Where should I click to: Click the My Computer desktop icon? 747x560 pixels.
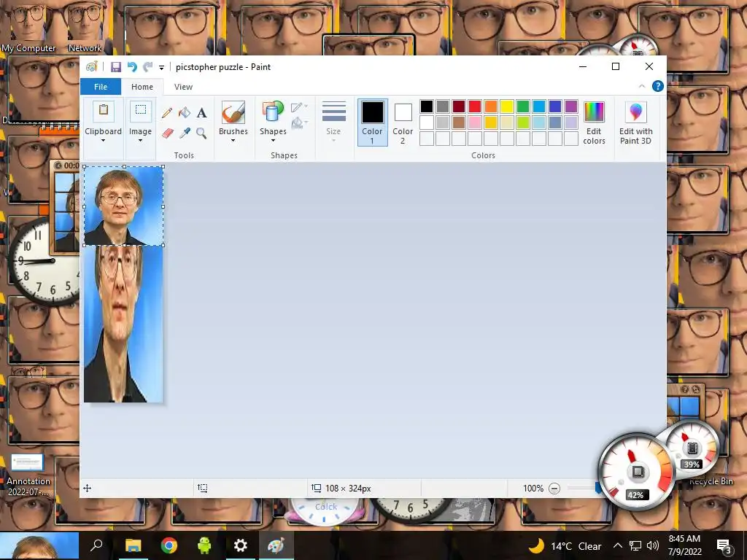[x=28, y=28]
